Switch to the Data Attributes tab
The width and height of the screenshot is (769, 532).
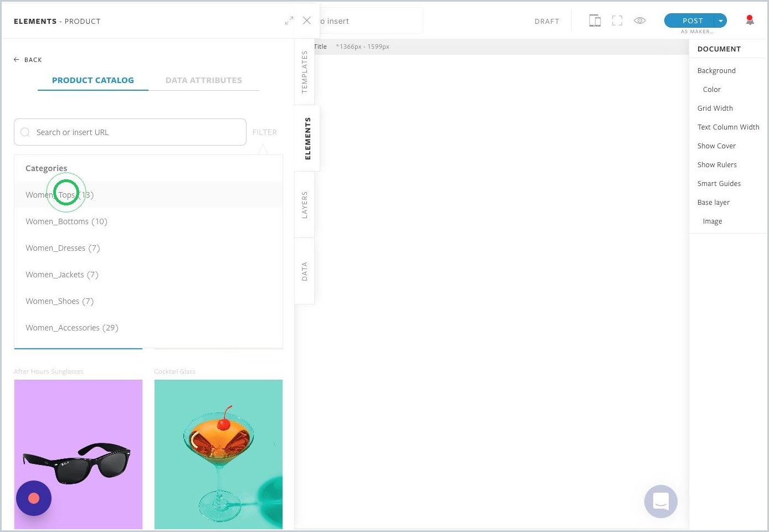point(204,80)
